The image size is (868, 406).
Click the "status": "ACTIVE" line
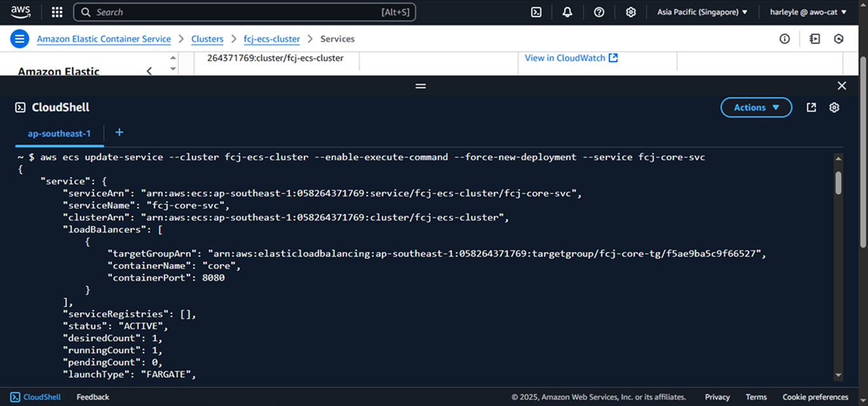click(115, 326)
